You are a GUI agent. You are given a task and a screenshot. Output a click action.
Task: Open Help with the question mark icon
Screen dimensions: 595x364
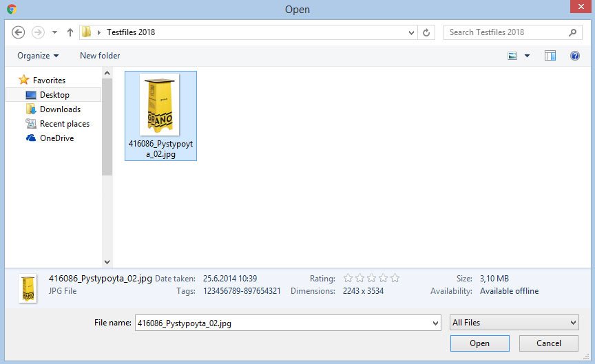click(575, 56)
